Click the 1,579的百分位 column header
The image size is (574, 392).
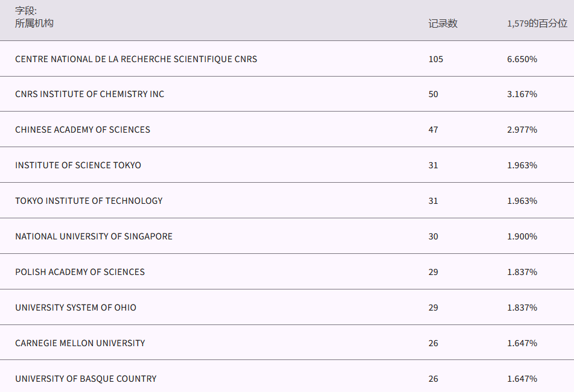click(537, 24)
